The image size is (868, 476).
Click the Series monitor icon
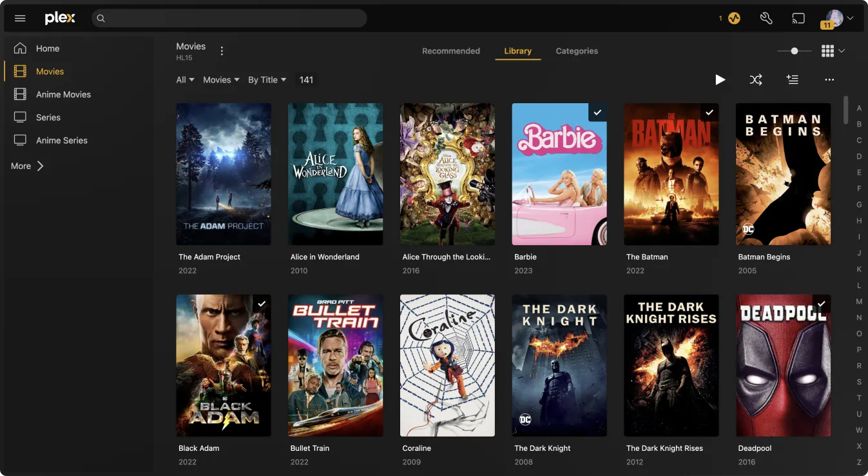(x=20, y=117)
